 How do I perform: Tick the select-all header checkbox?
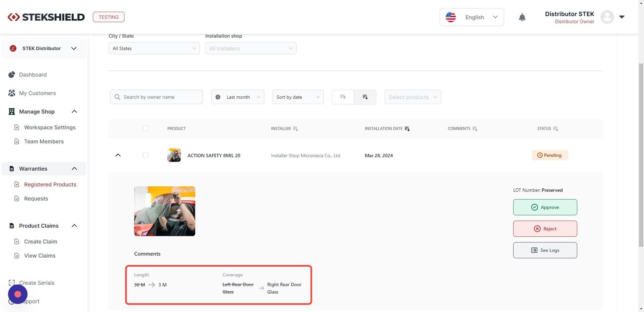(145, 128)
